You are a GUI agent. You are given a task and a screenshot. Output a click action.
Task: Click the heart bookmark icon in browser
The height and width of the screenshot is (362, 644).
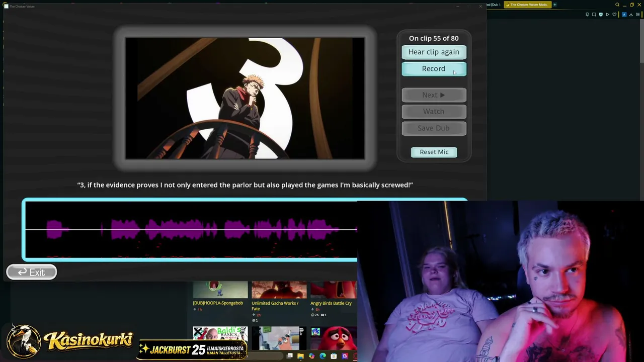[614, 15]
